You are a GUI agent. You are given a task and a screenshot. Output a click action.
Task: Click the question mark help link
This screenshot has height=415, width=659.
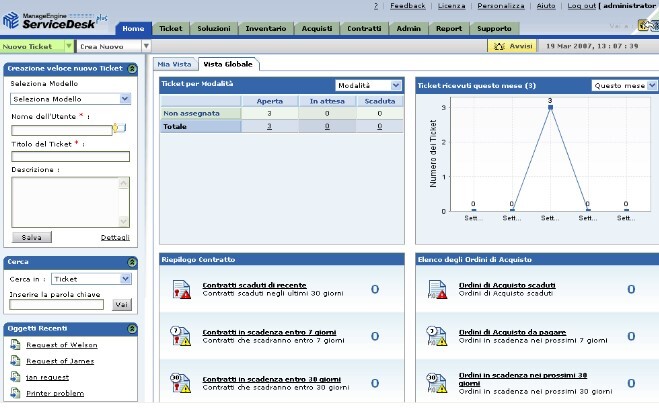[x=376, y=6]
